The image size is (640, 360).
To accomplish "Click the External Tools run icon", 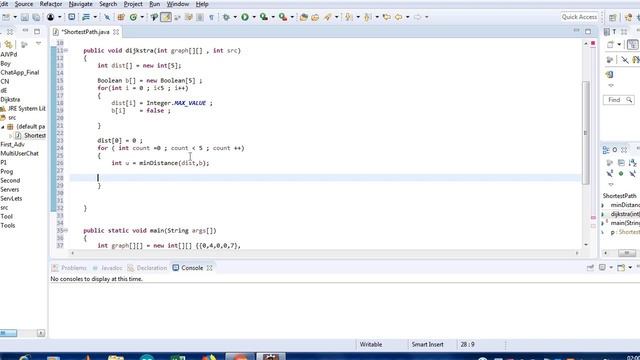I will point(283,17).
